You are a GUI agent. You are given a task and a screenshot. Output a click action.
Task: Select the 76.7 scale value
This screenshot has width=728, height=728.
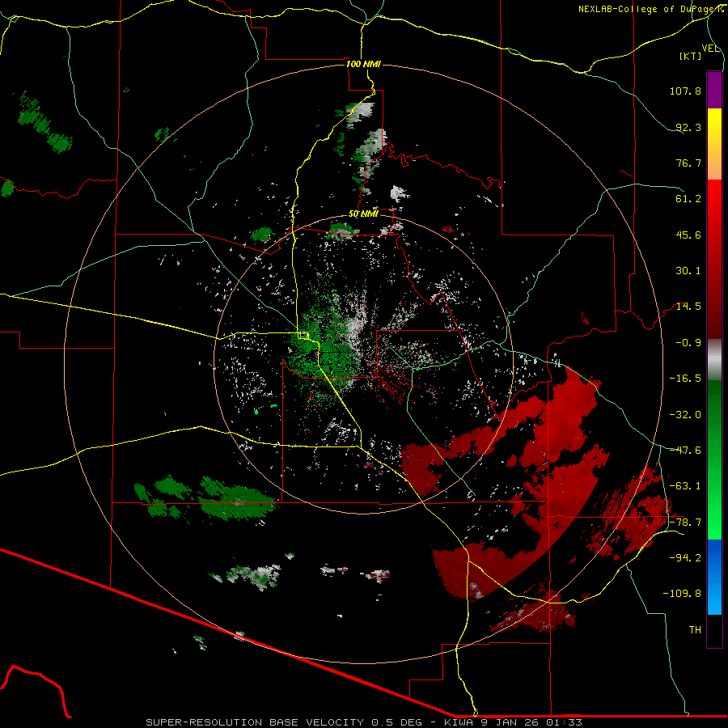click(x=688, y=163)
